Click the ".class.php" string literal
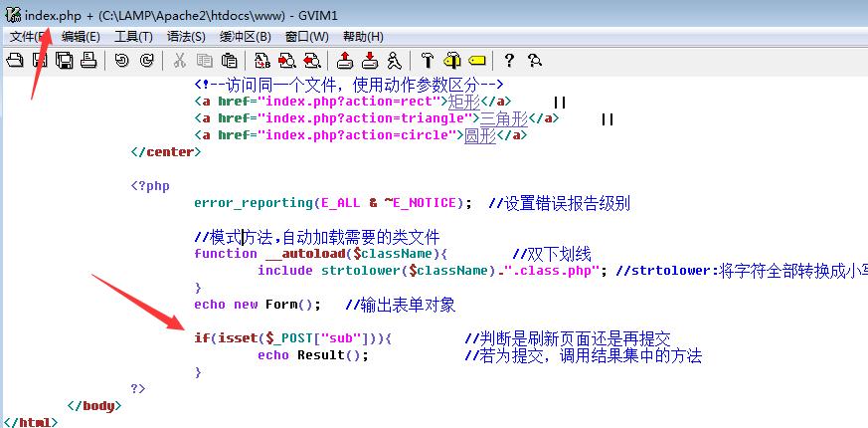868x428 pixels. pyautogui.click(x=552, y=271)
